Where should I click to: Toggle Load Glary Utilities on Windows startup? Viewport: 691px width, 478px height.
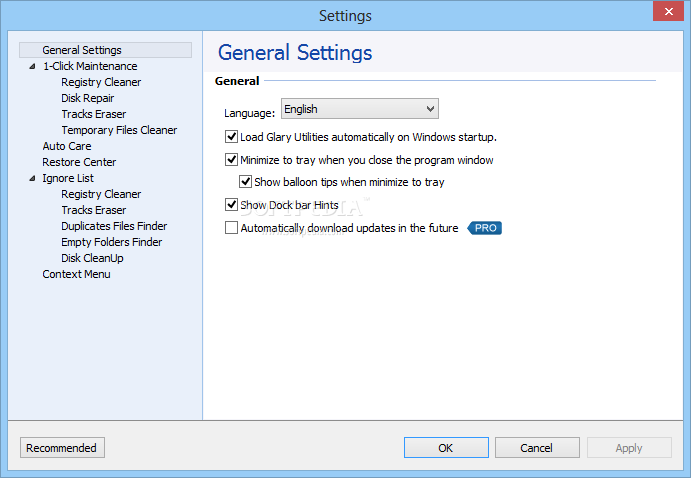[x=231, y=137]
